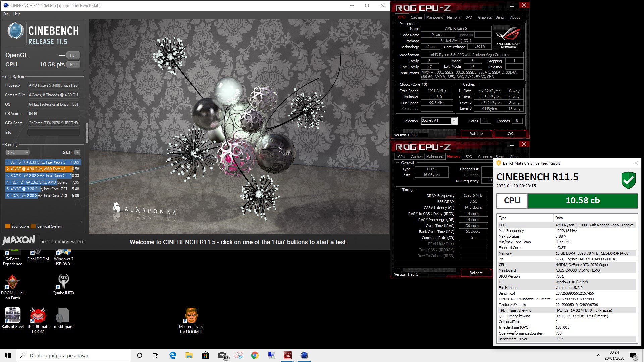
Task: Switch to Mainboard tab in top CPU-Z
Action: click(435, 17)
